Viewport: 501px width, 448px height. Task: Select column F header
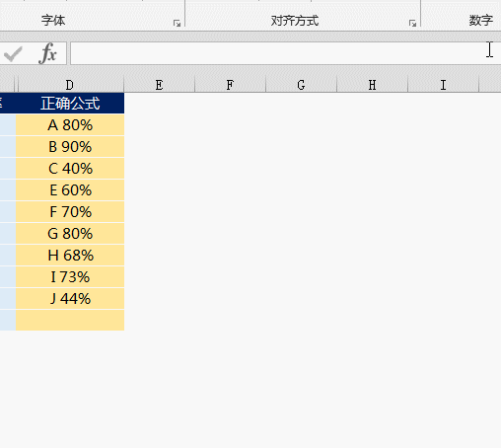coord(231,85)
